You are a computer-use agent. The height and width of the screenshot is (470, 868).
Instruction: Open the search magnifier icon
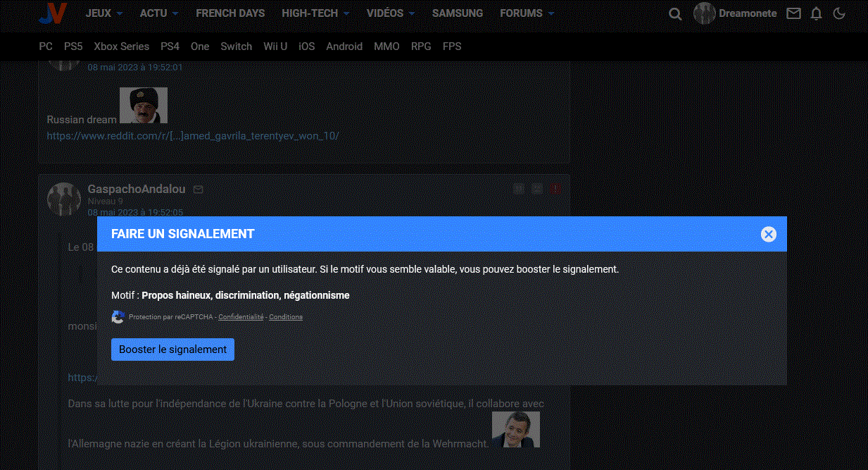[x=675, y=14]
